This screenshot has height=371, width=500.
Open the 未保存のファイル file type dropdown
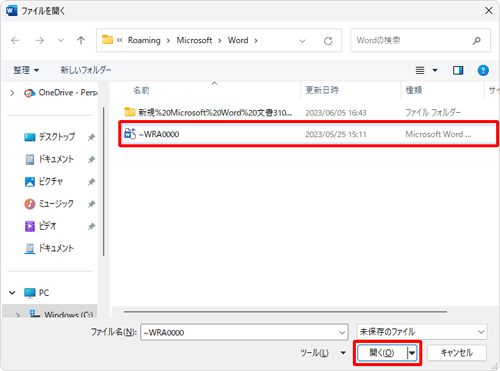click(422, 332)
